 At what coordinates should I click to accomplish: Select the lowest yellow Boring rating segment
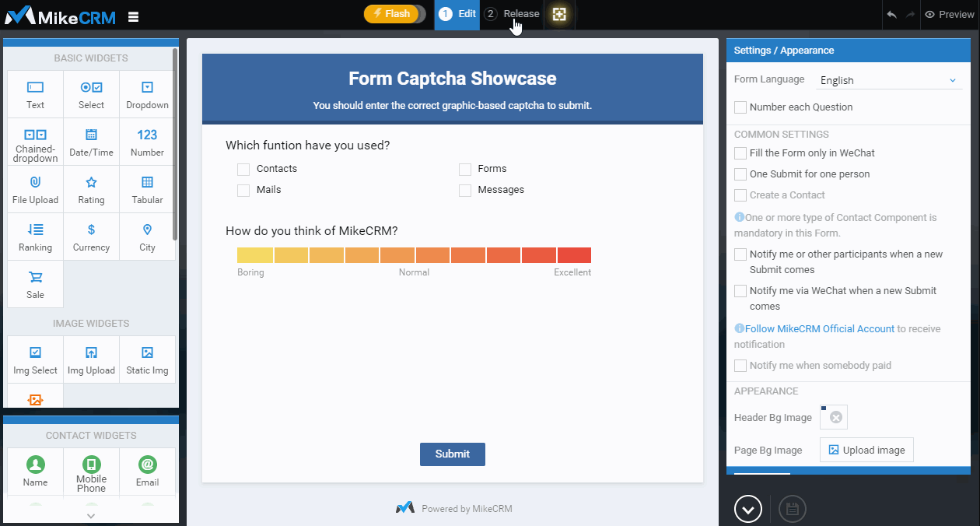coord(255,255)
